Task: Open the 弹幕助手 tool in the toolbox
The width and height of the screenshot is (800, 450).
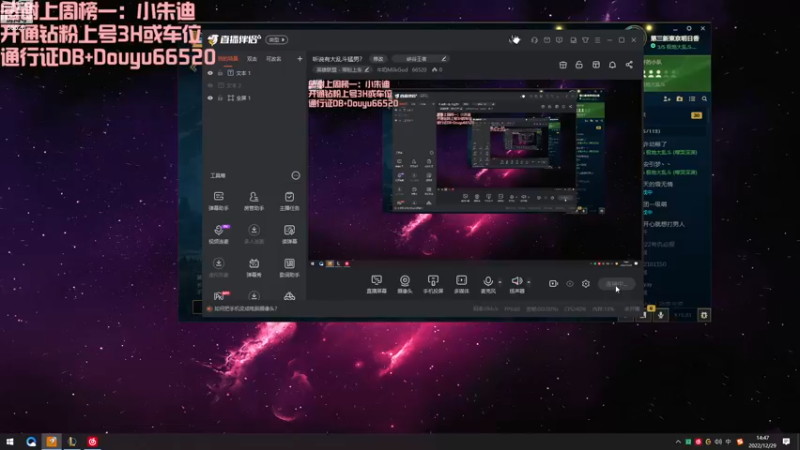Action: (x=218, y=201)
